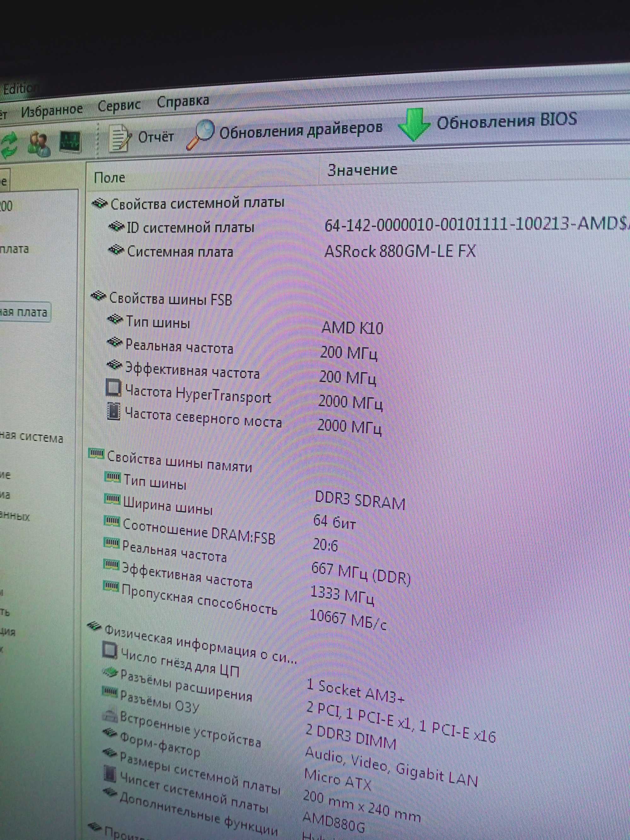This screenshot has width=630, height=840.
Task: Open the Справка menu
Action: 183,102
